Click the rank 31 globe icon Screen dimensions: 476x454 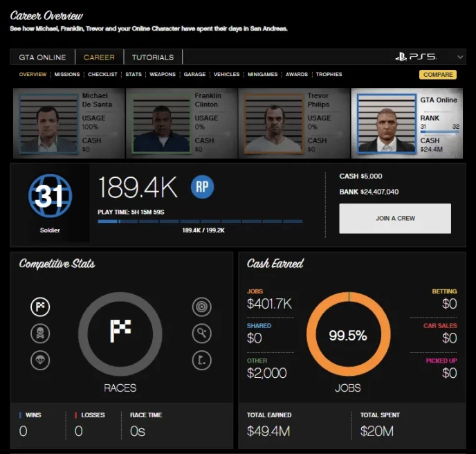click(x=50, y=196)
